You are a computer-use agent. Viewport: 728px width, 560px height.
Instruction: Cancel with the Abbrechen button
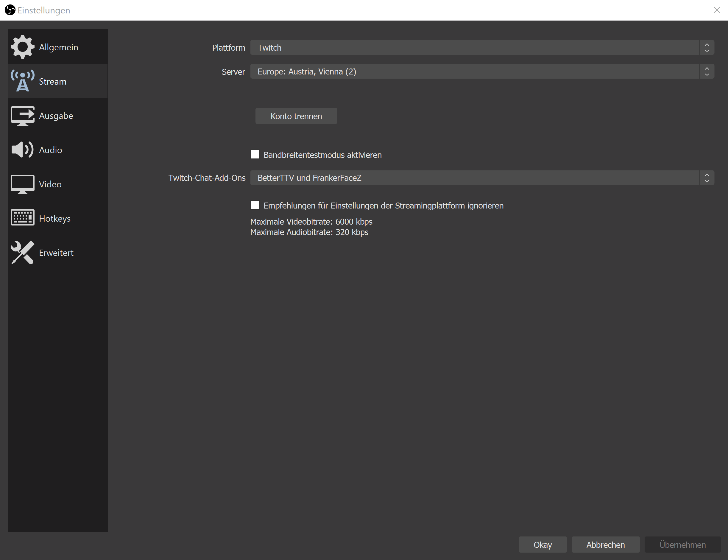tap(605, 545)
